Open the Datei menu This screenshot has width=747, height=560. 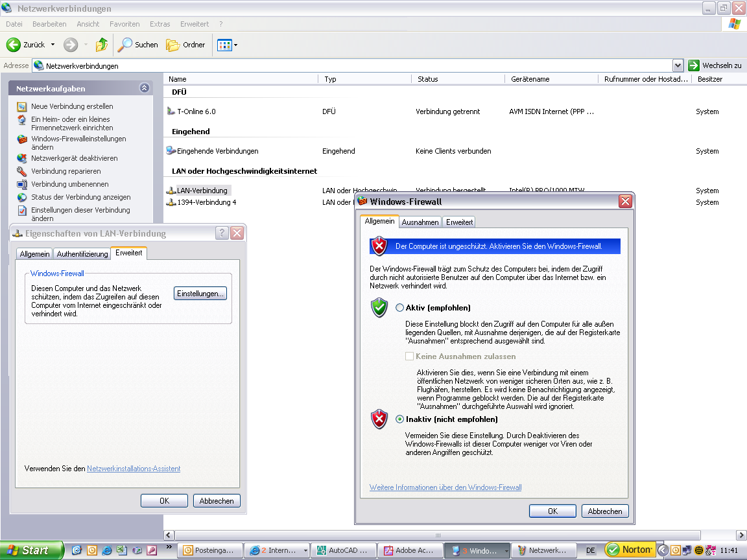click(x=14, y=24)
